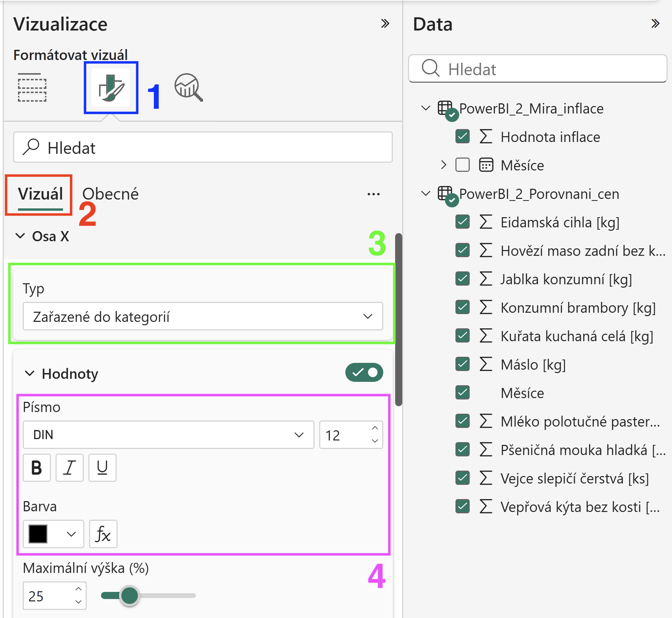Turn off the Hodnoty toggle
Screen dimensions: 672x618
364,373
